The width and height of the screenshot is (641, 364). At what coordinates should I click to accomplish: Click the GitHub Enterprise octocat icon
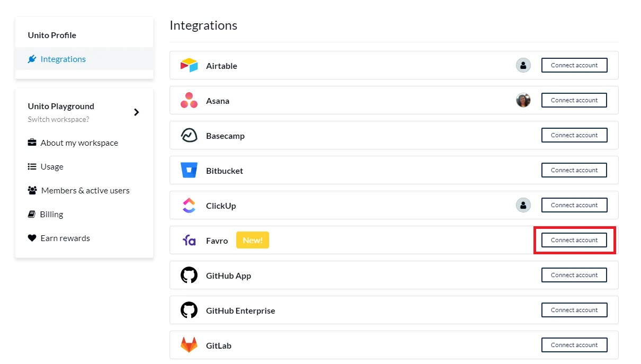[x=189, y=310]
